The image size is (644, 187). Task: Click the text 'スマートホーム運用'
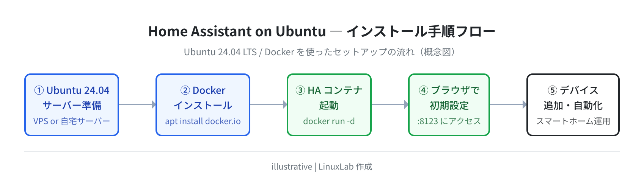tap(573, 121)
